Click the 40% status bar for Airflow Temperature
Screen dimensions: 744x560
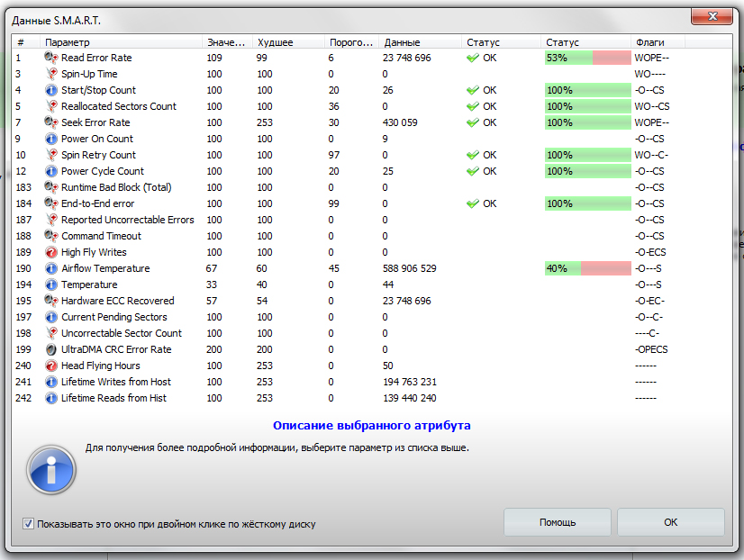(x=588, y=268)
